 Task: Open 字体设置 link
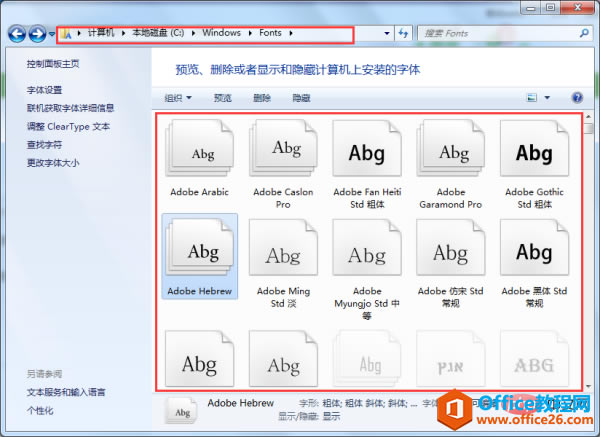coord(44,90)
